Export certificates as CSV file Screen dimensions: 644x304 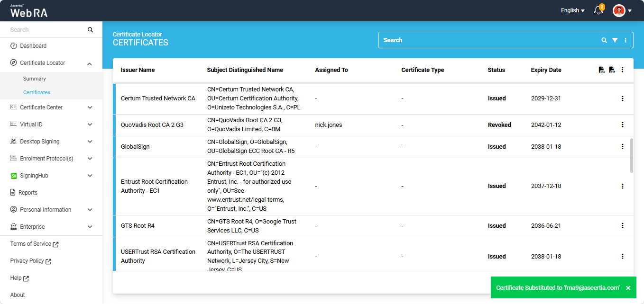pyautogui.click(x=602, y=70)
